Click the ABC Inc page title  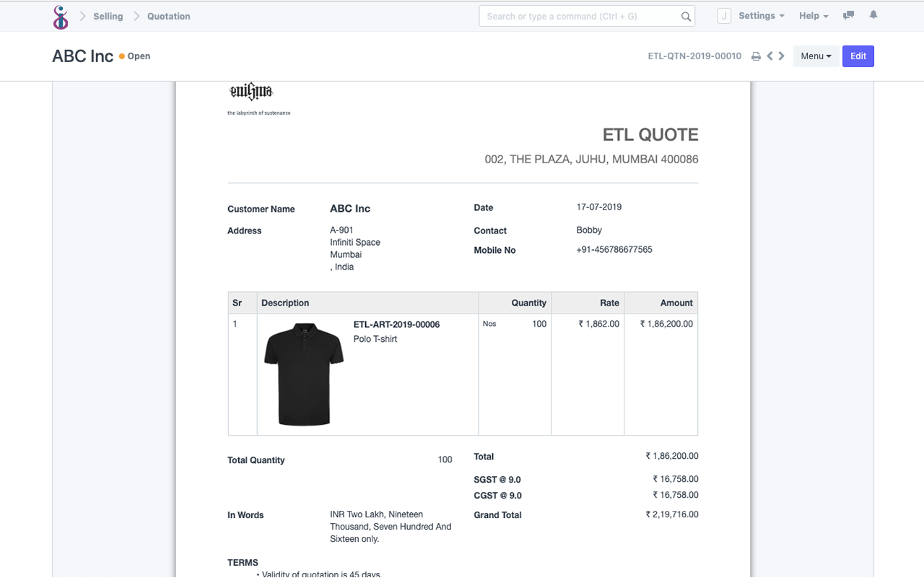point(82,56)
